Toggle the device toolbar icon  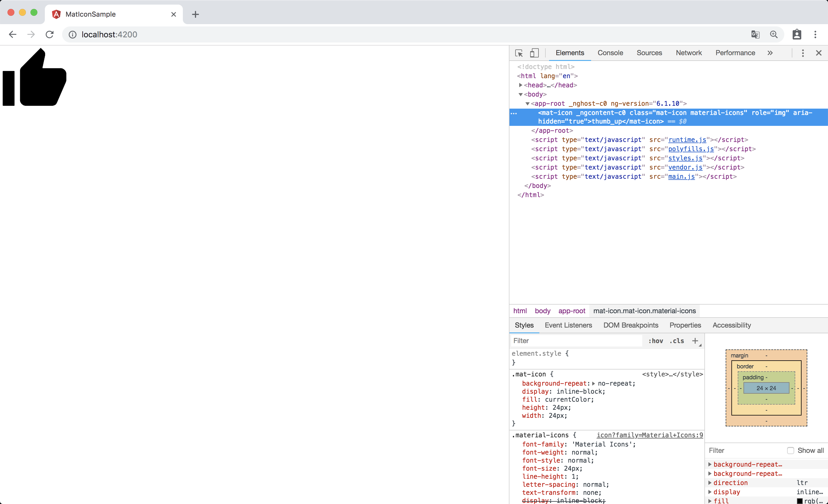(534, 53)
